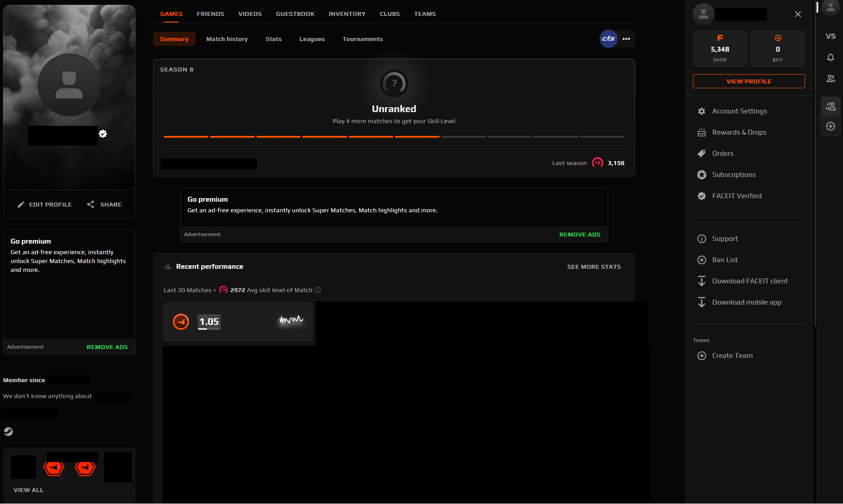The image size is (843, 504).
Task: Click the performance sparkline graph
Action: coord(291,320)
